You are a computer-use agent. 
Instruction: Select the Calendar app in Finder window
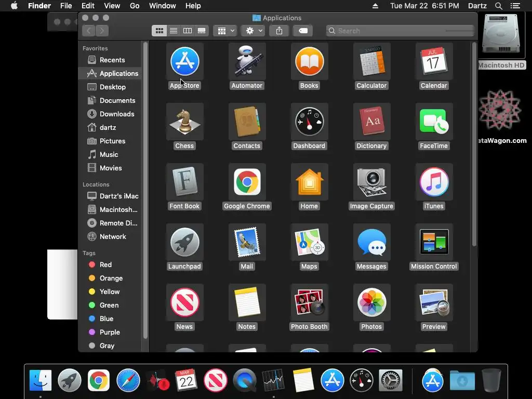[434, 61]
